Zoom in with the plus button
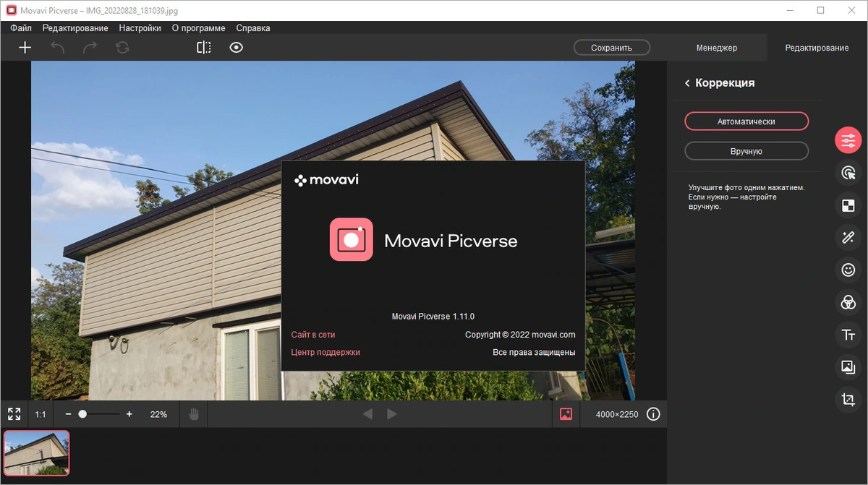The height and width of the screenshot is (485, 868). (x=129, y=414)
